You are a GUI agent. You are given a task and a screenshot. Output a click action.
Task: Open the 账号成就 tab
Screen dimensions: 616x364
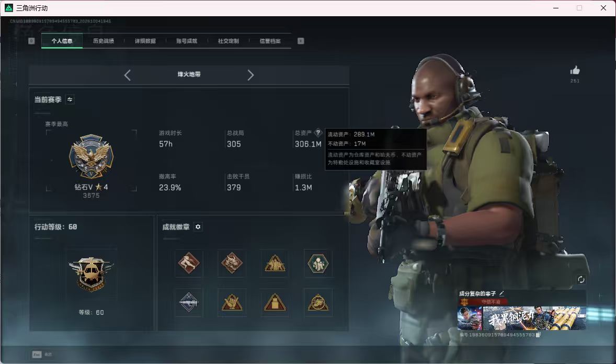pyautogui.click(x=187, y=41)
